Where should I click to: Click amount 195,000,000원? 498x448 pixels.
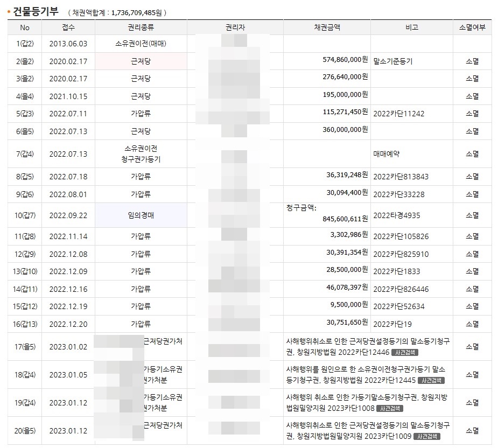345,94
